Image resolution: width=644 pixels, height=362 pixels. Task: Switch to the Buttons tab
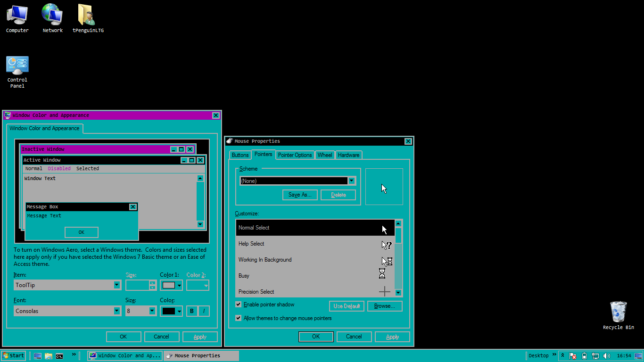pos(240,155)
